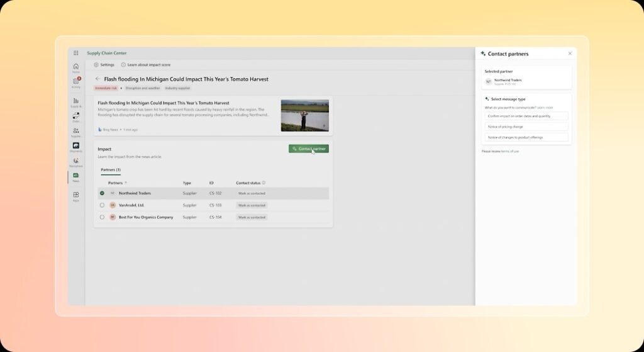This screenshot has width=644, height=352.
Task: Open Learn about impact score
Action: coord(146,65)
